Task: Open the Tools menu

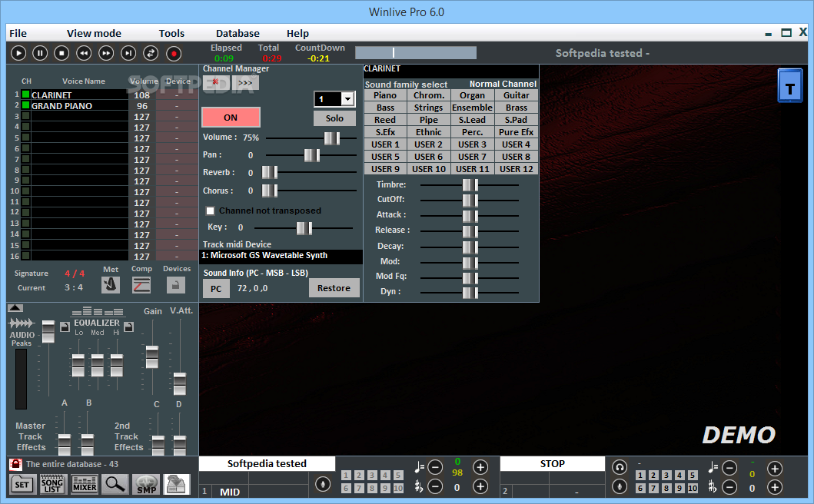Action: (172, 33)
